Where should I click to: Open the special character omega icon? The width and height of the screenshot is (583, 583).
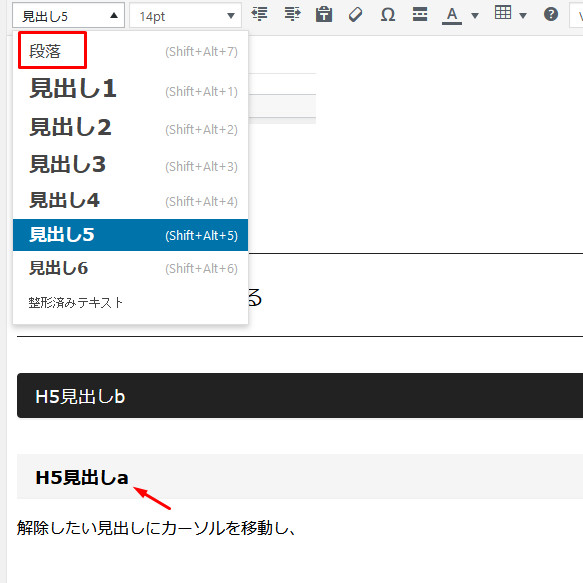(x=388, y=15)
